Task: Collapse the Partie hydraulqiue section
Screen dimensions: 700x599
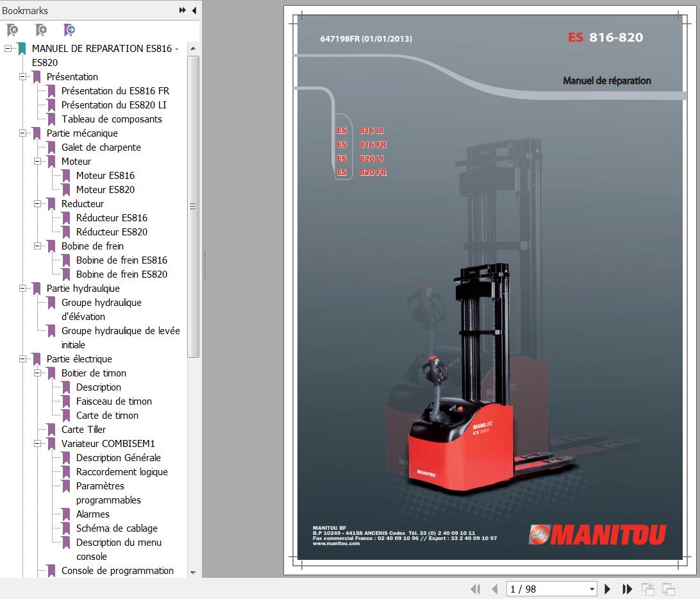Action: [x=22, y=289]
